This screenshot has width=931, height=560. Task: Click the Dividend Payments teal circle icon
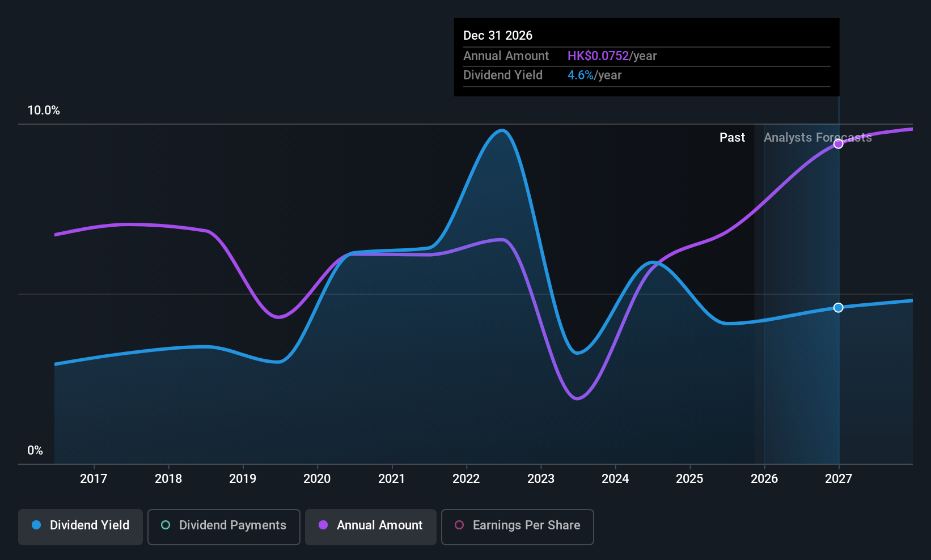(x=165, y=525)
